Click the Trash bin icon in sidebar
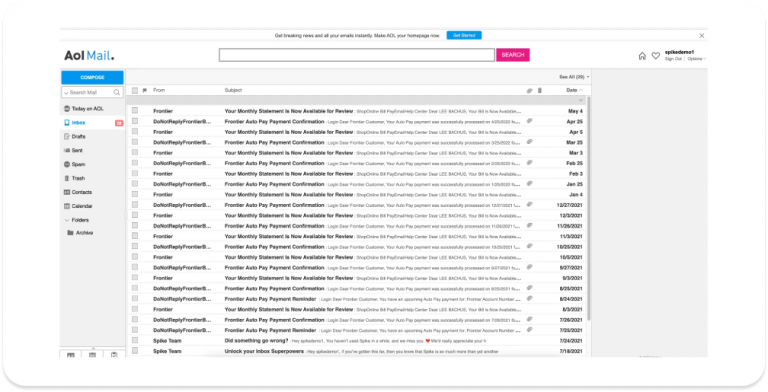The image size is (768, 392). point(67,178)
